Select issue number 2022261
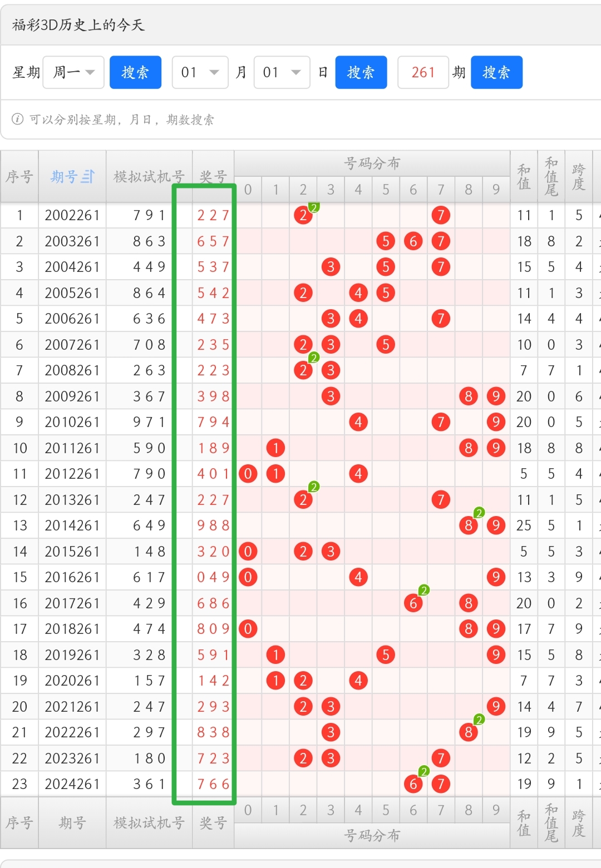Image resolution: width=601 pixels, height=868 pixels. 72,732
